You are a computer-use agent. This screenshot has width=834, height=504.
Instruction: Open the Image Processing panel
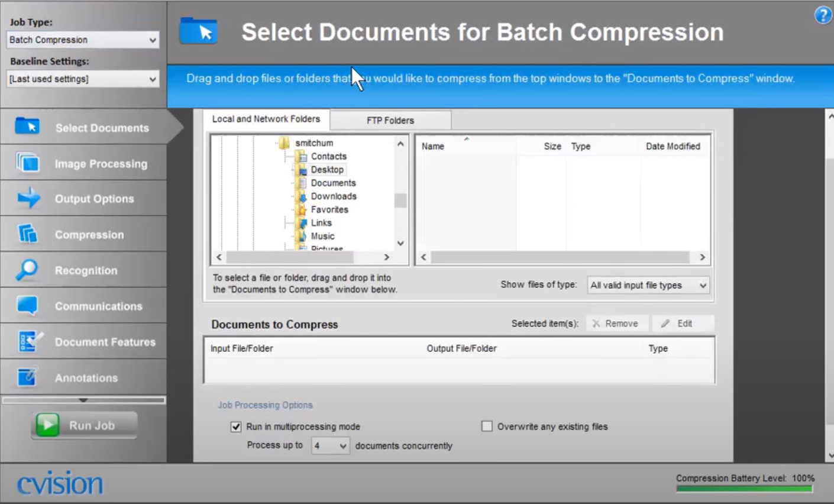click(27, 163)
